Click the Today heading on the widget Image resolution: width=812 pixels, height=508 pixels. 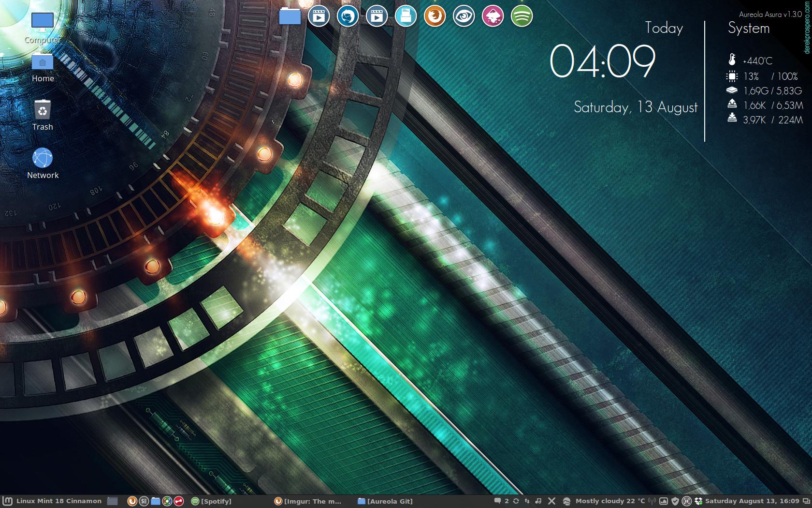(664, 29)
